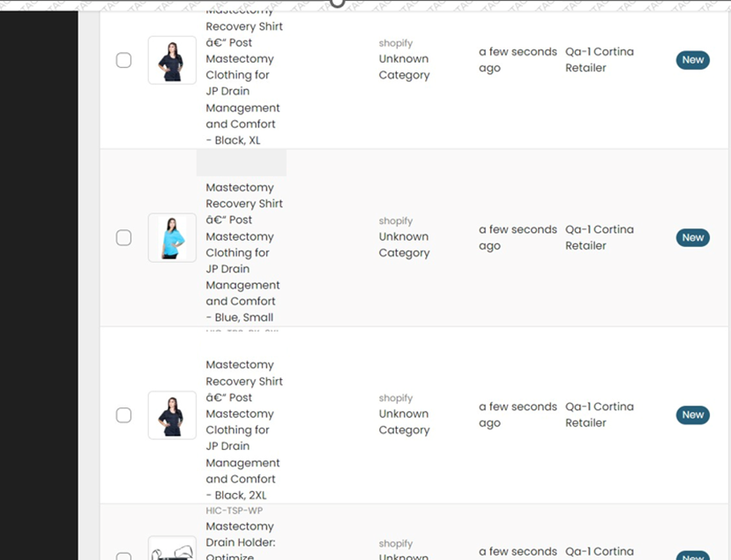View the Black, 2XL shirt thumbnail
The height and width of the screenshot is (560, 731).
[172, 414]
